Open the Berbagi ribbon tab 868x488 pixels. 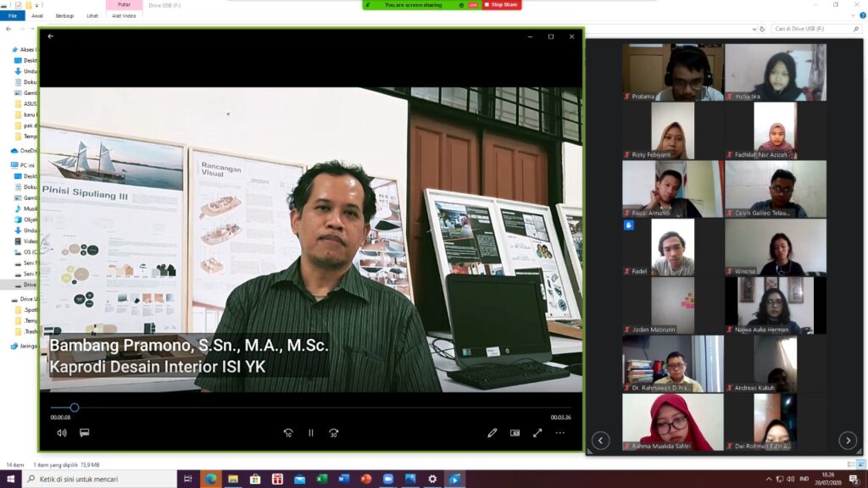[64, 16]
